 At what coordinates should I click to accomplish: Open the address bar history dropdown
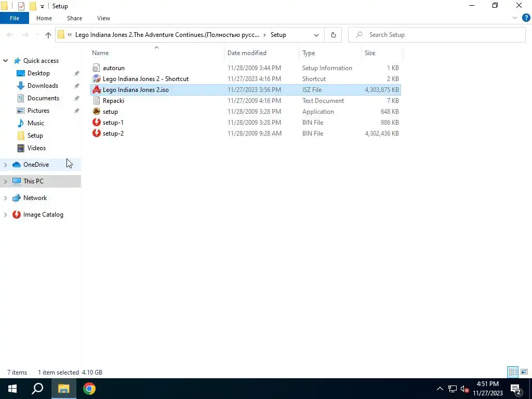[x=316, y=35]
